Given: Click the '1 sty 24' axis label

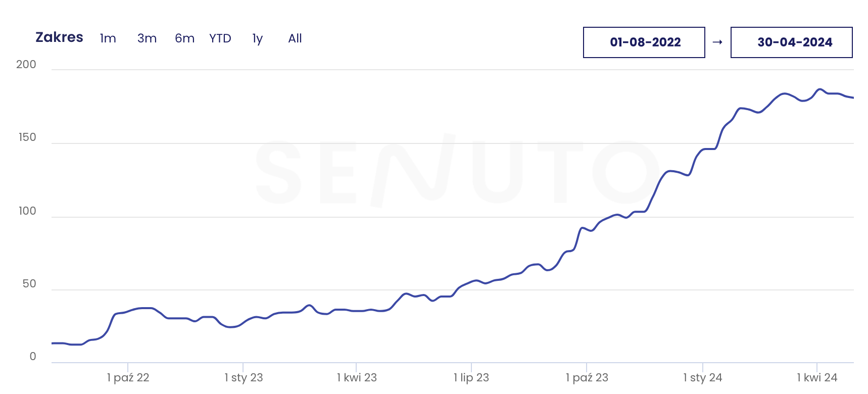Looking at the screenshot, I should (703, 377).
